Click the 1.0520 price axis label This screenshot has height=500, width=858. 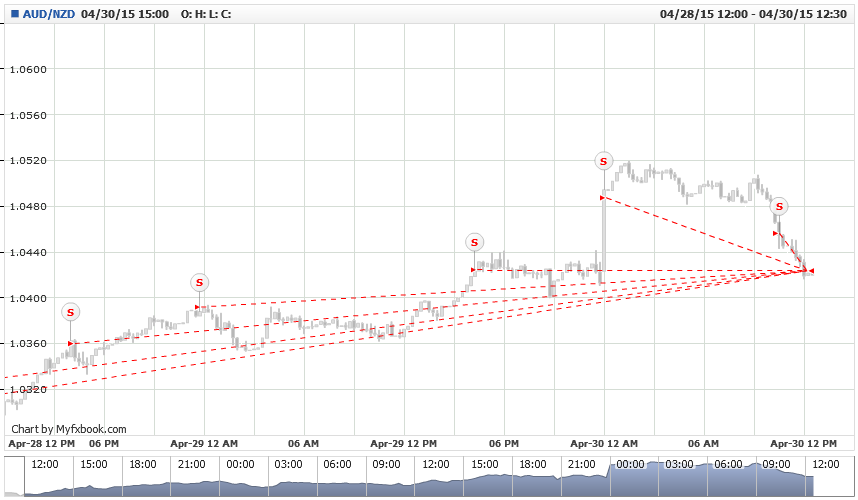click(28, 160)
